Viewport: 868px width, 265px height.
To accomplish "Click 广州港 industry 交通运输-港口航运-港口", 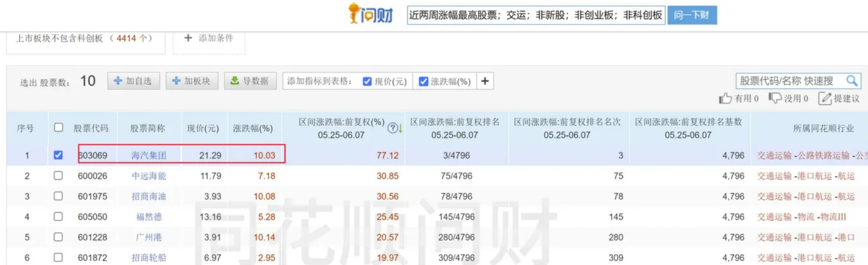I will click(806, 237).
